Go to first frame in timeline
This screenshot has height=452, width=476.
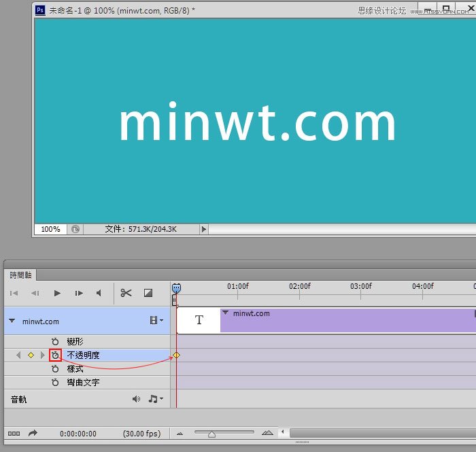pyautogui.click(x=14, y=293)
